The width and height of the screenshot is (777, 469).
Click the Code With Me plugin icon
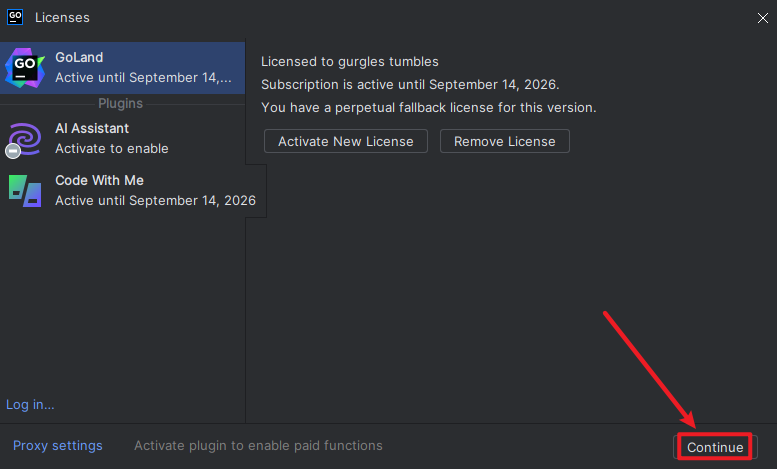click(x=25, y=191)
